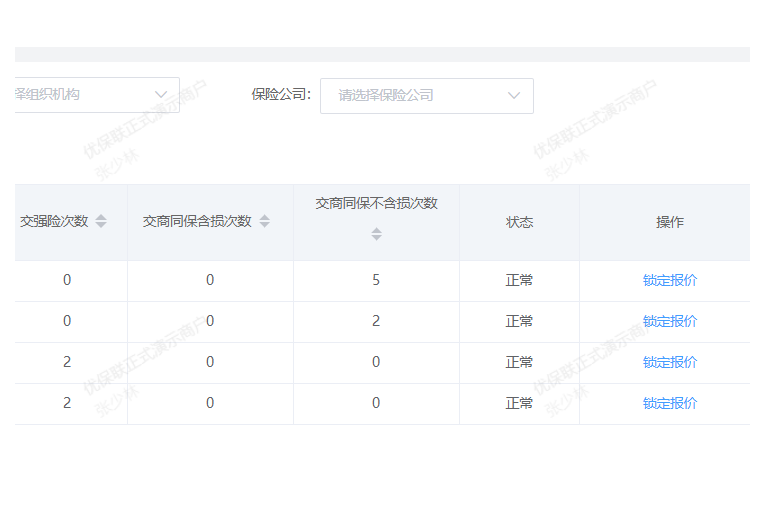This screenshot has height=526, width=784.
Task: Open the 请选择保险公司 dropdown
Action: pyautogui.click(x=426, y=96)
